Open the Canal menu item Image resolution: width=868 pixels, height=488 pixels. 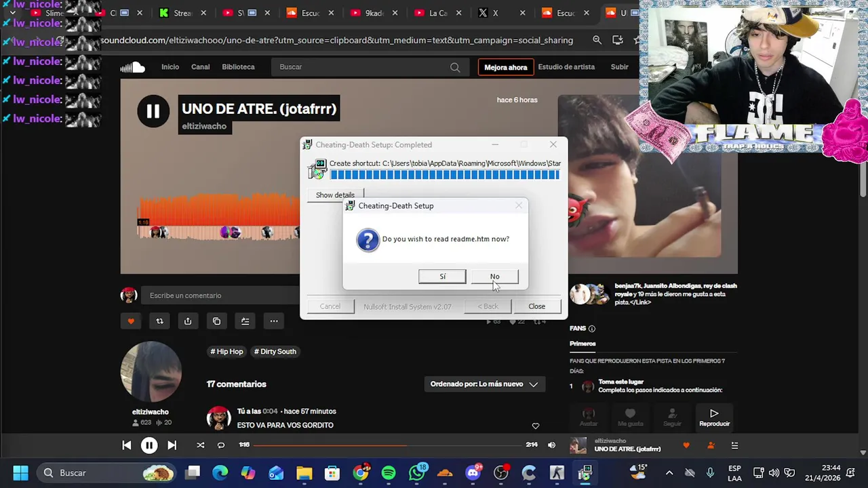[201, 67]
